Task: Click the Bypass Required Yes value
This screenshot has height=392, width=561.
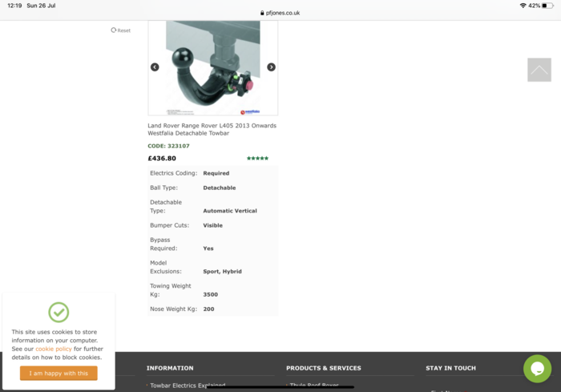Action: 208,249
